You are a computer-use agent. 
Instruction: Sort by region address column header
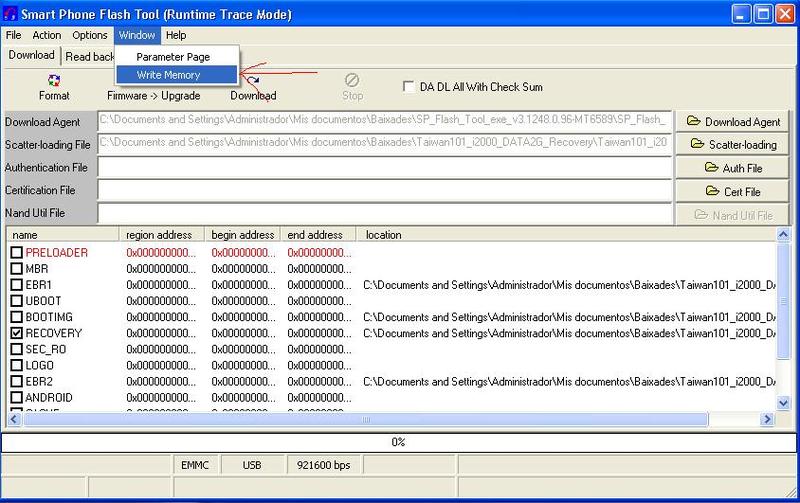click(x=161, y=235)
